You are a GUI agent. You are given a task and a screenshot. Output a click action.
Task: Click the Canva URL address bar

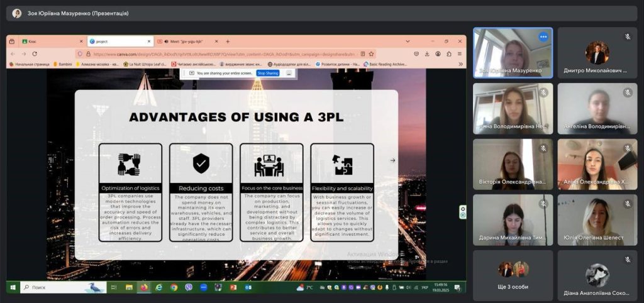(x=220, y=53)
